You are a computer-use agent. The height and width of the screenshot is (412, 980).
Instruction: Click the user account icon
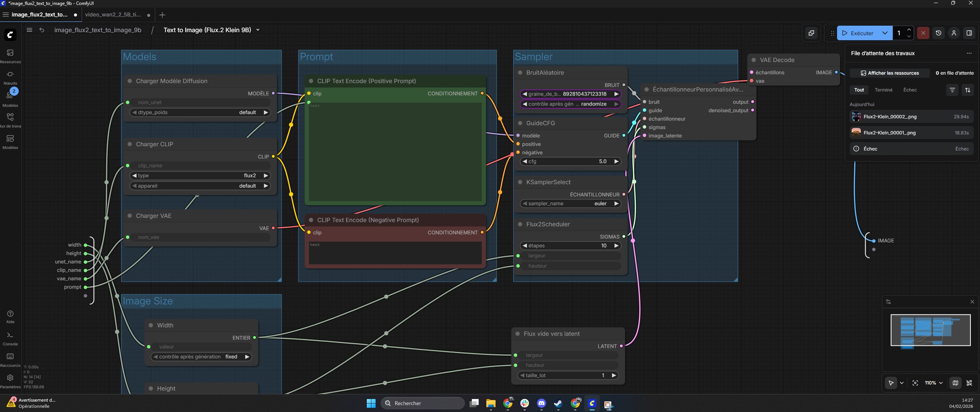[954, 33]
